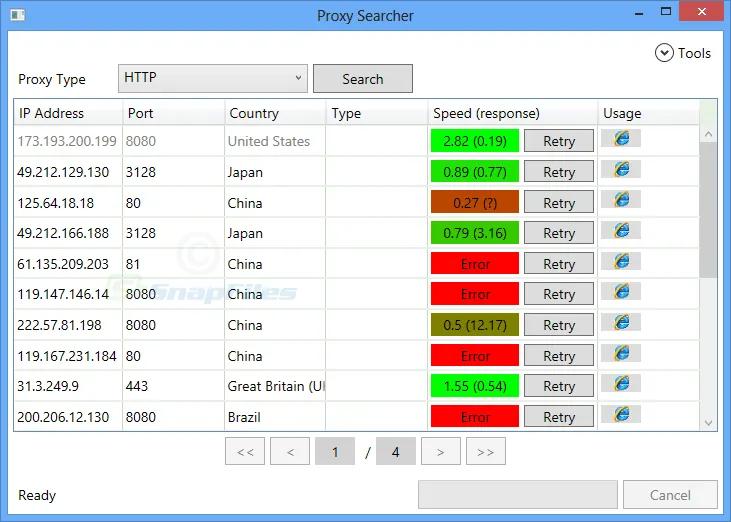Open IE usage icon for 125.64.18.18
Screen dimensions: 731x522
(621, 200)
